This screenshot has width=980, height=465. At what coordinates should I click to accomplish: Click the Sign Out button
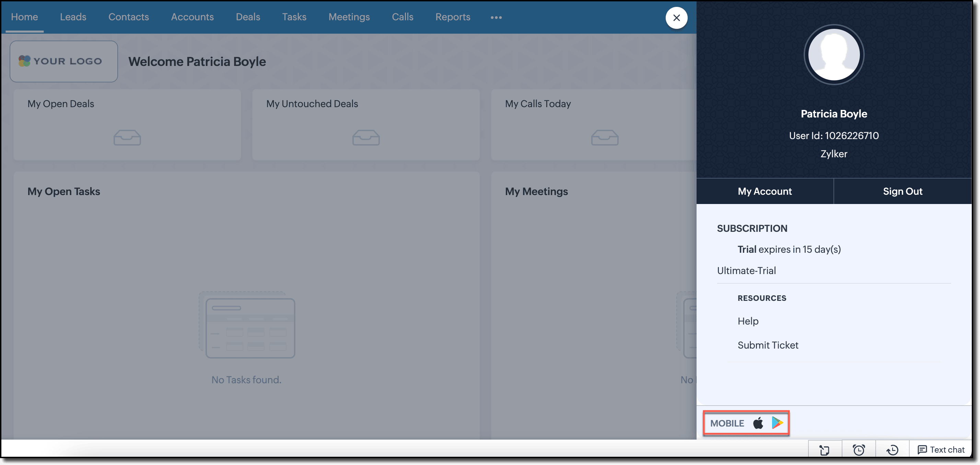902,191
